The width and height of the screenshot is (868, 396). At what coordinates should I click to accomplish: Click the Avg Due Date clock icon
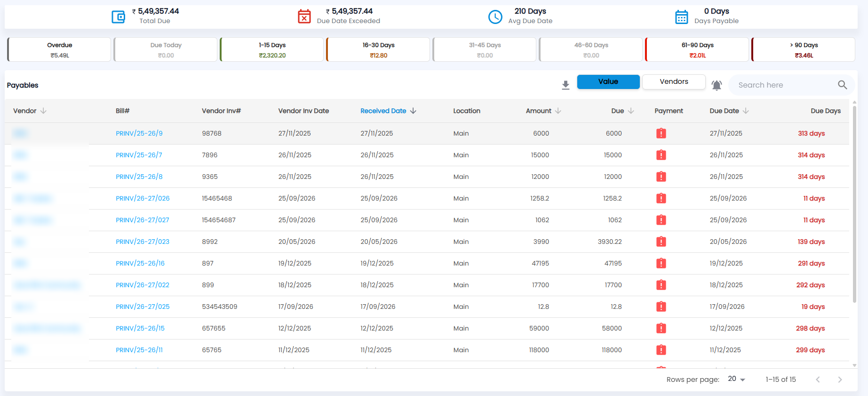pos(495,17)
